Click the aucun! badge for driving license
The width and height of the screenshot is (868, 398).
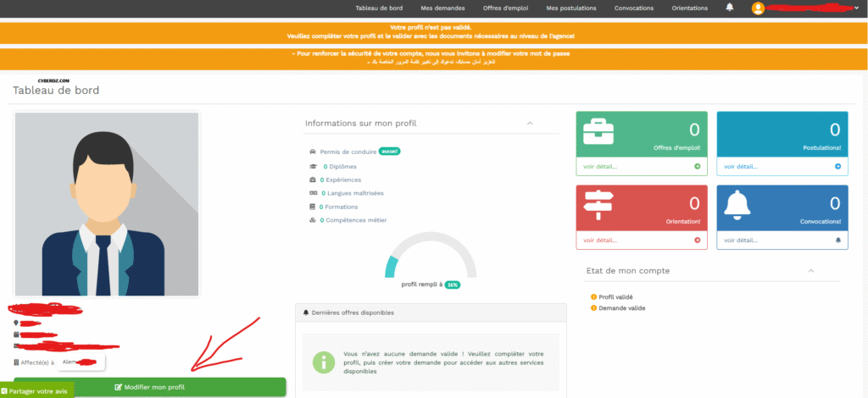390,151
